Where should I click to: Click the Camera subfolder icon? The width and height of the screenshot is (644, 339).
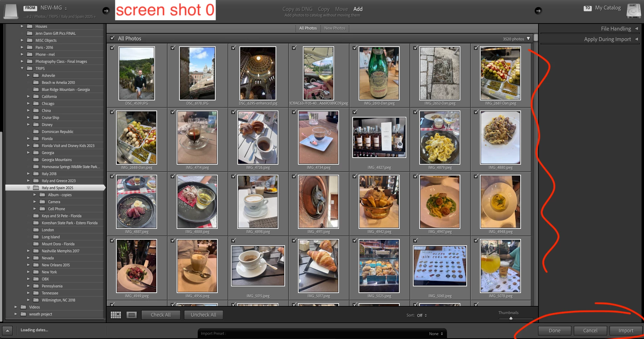coord(42,202)
